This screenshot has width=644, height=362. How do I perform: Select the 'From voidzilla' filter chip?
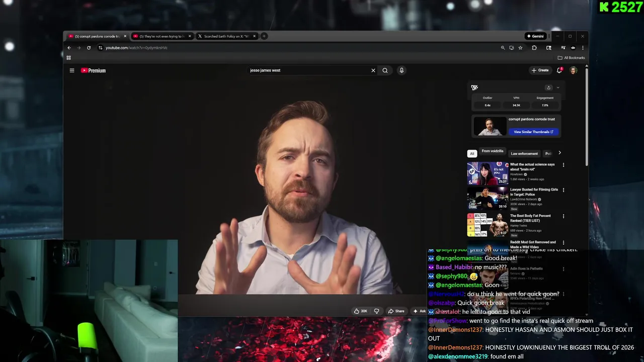493,151
